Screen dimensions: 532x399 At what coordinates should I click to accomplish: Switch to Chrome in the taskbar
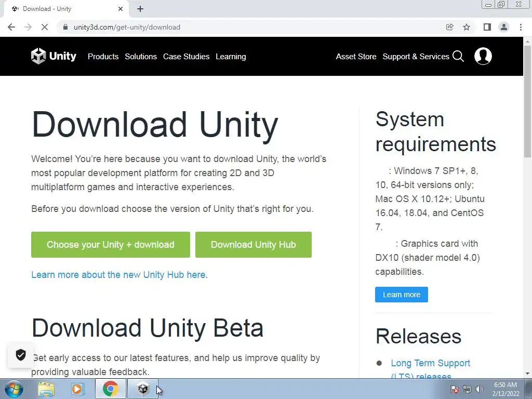[x=110, y=389]
